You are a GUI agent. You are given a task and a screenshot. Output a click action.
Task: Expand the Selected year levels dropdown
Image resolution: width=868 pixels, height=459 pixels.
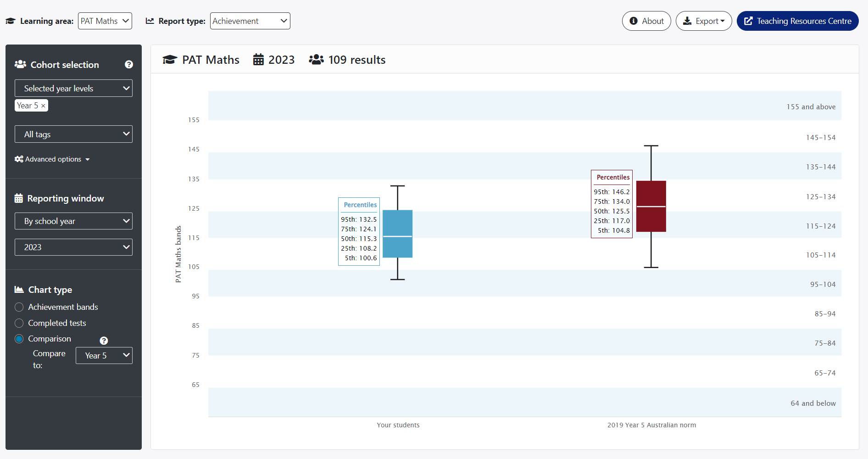[73, 89]
